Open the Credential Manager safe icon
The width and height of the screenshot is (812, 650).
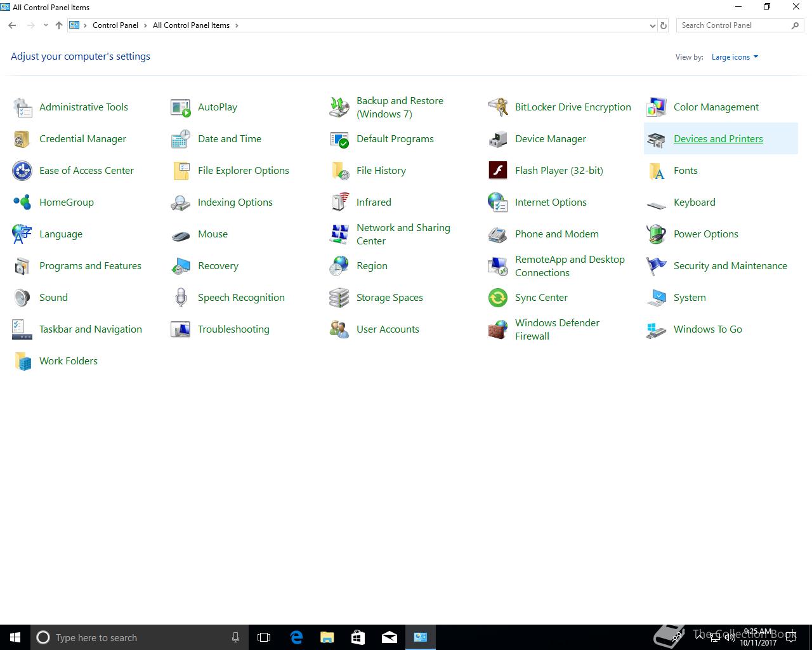coord(22,139)
